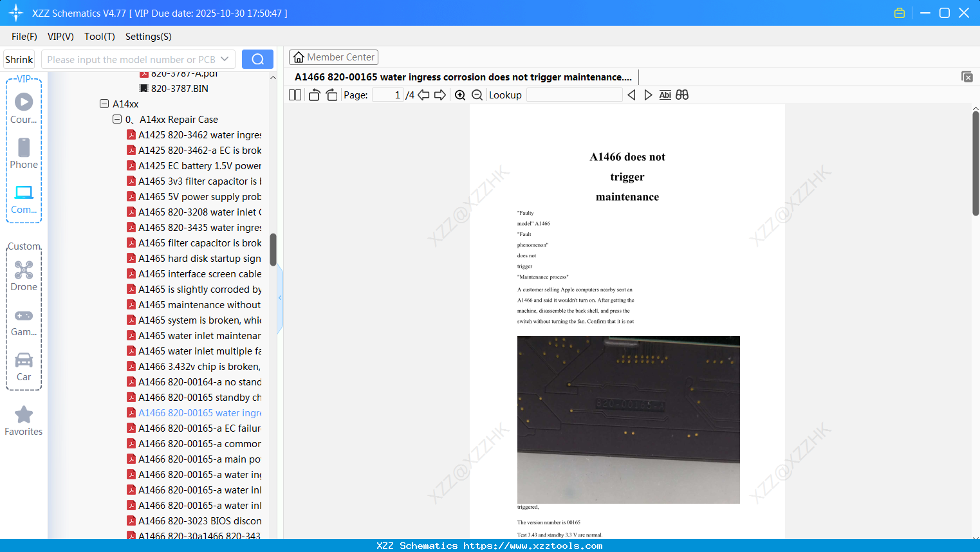Screen dimensions: 980x552
Task: Click the XZZ Schematics app logo
Action: (15, 13)
